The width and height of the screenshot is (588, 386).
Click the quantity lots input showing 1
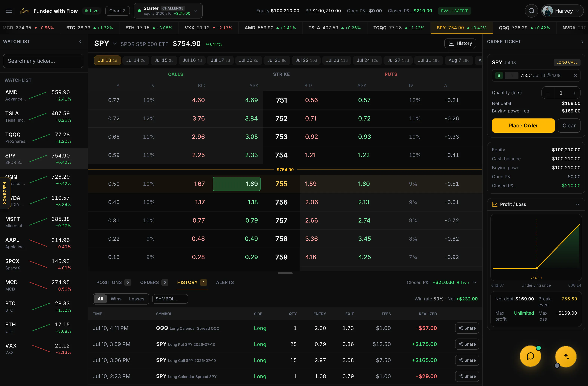coord(561,93)
